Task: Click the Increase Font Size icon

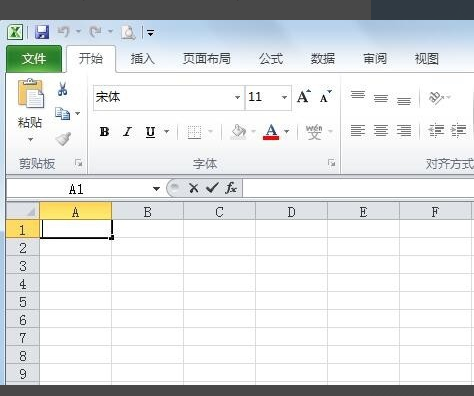Action: click(304, 97)
